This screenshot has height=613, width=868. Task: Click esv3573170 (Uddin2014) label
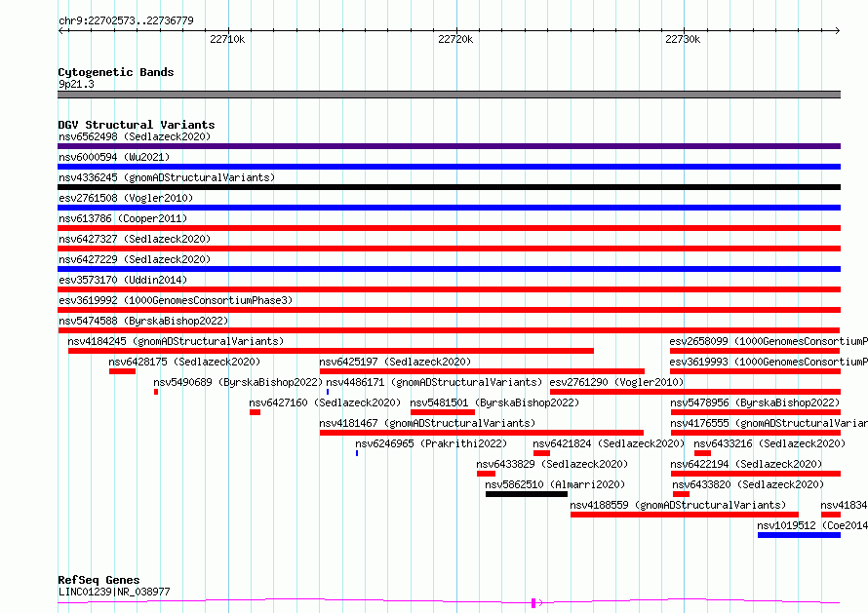tap(123, 280)
